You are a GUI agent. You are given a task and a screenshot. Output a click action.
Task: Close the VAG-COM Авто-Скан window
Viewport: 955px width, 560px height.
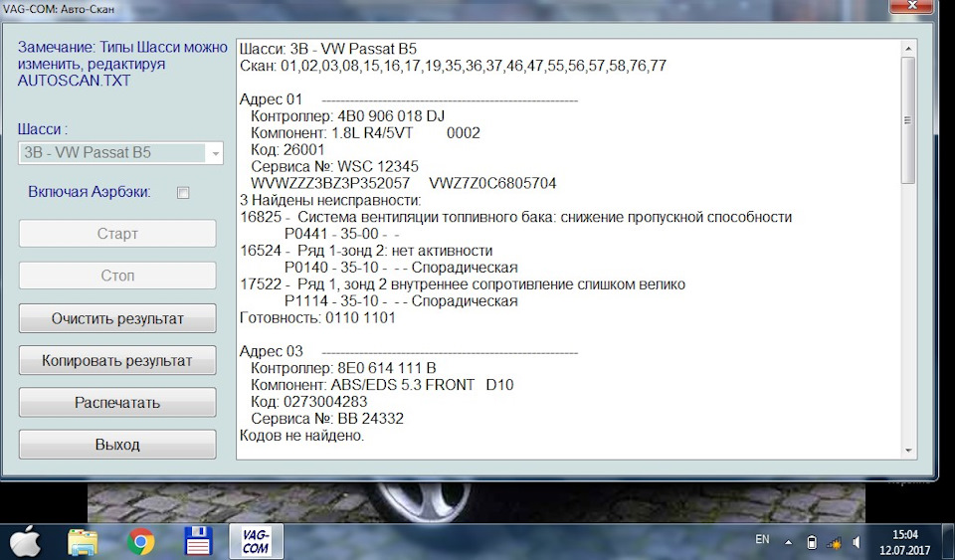(x=912, y=6)
